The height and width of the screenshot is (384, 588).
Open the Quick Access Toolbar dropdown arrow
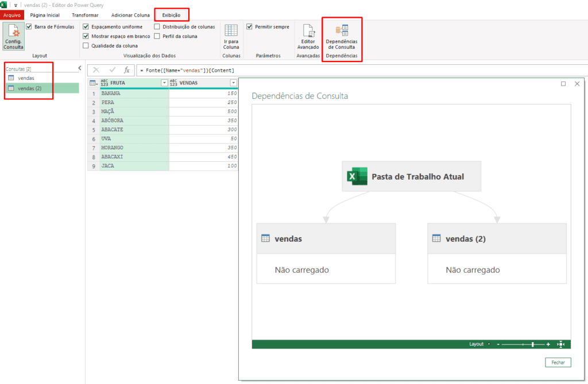point(16,5)
